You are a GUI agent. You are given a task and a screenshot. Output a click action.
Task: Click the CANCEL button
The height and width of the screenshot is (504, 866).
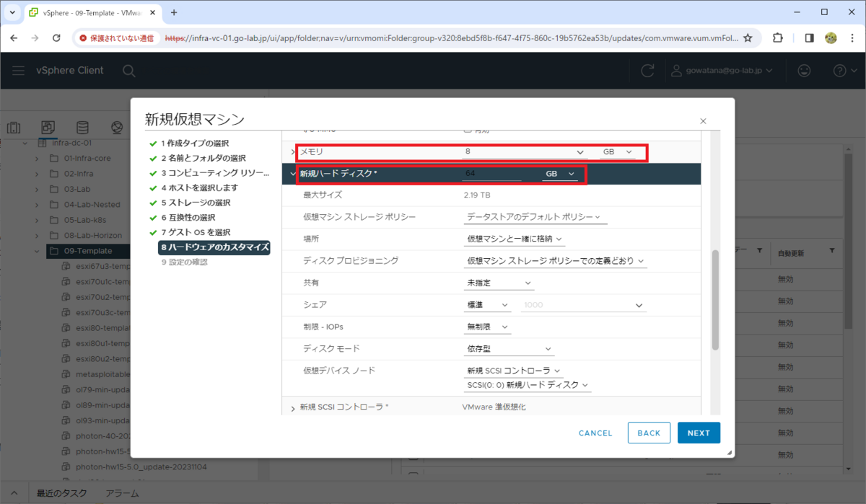pos(595,433)
